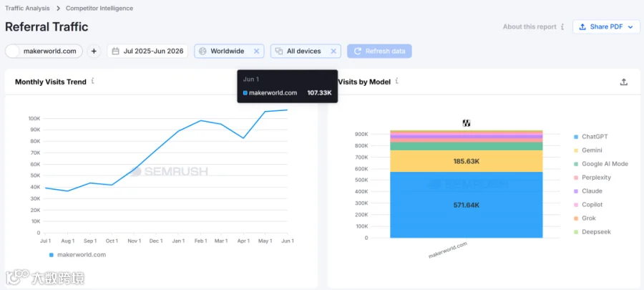Toggle the ChatGPT legend entry
The width and height of the screenshot is (644, 290).
589,137
